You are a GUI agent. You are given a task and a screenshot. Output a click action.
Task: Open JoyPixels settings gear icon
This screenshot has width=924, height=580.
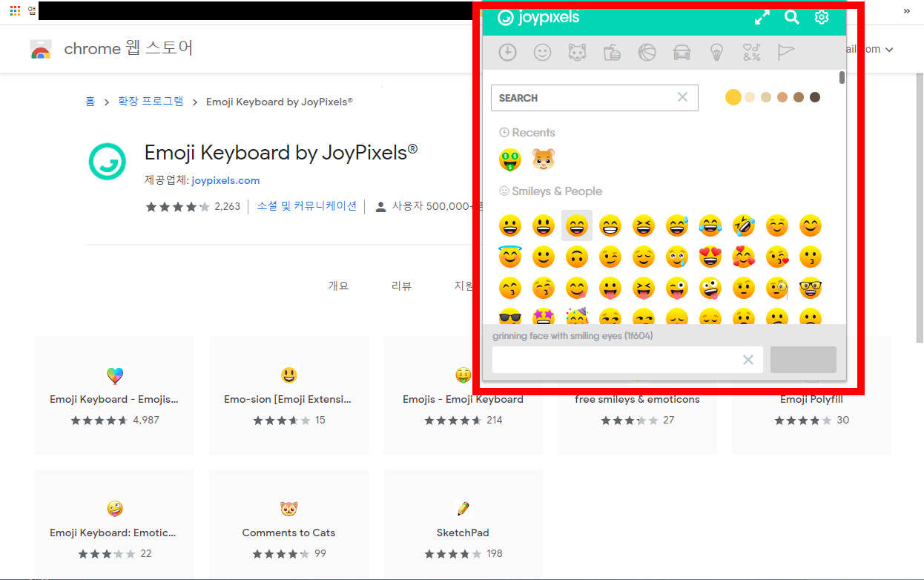[x=822, y=18]
